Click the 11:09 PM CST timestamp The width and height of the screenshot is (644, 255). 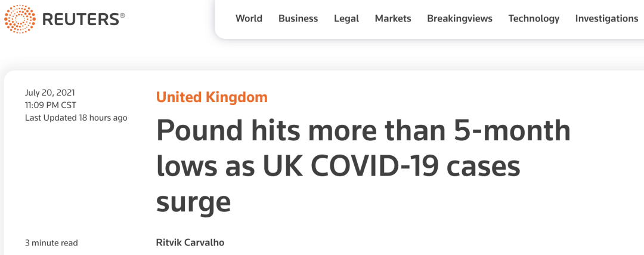click(x=51, y=105)
